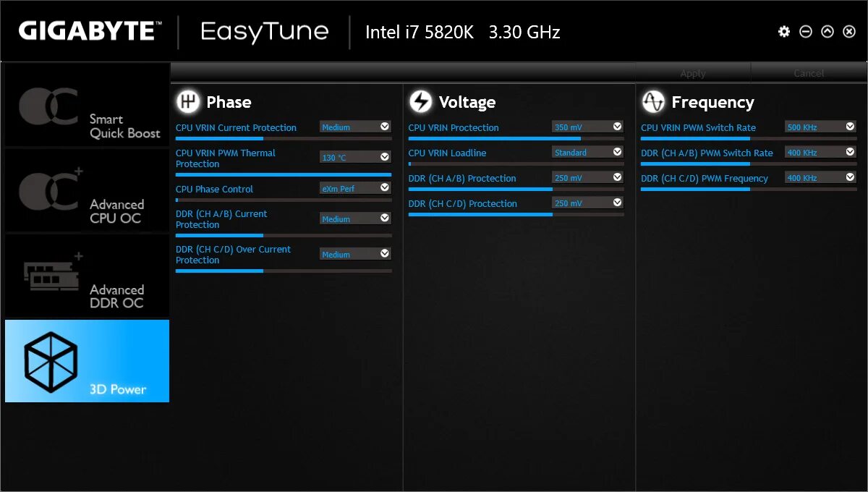Adjust CPU VRIN PWM Thermal Protection slider
868x492 pixels.
284,174
